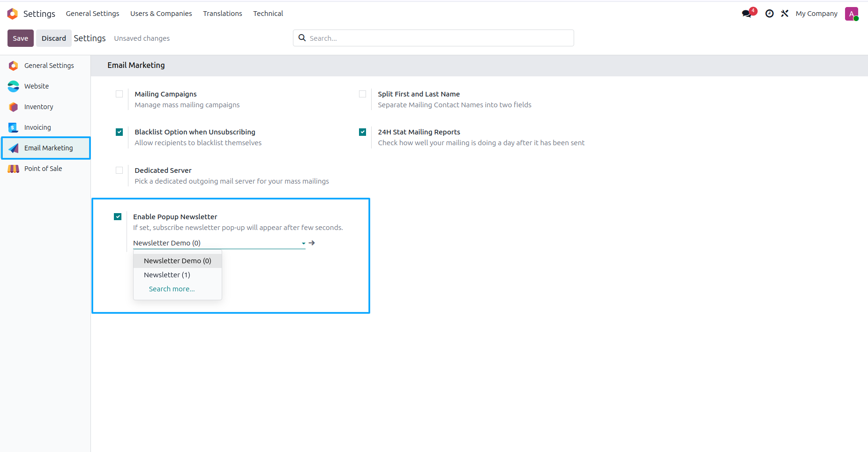Click Search more... in dropdown
This screenshot has height=452, width=868.
(172, 289)
